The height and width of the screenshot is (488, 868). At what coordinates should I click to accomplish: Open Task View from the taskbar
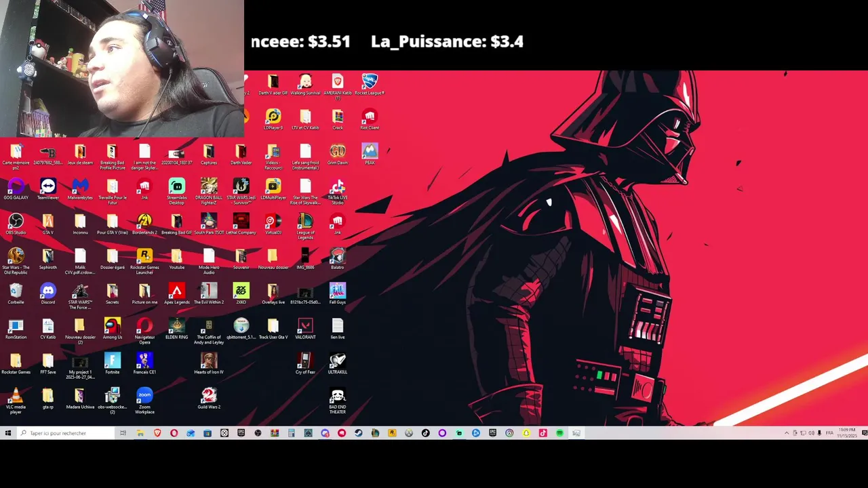point(123,433)
